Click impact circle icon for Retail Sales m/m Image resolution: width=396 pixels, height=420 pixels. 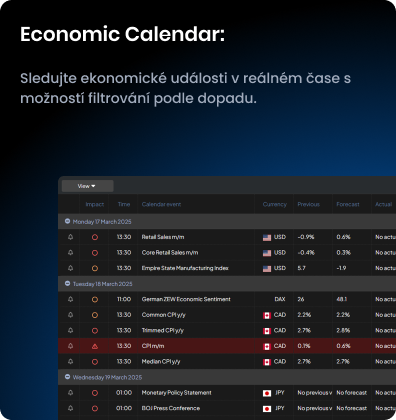[95, 237]
